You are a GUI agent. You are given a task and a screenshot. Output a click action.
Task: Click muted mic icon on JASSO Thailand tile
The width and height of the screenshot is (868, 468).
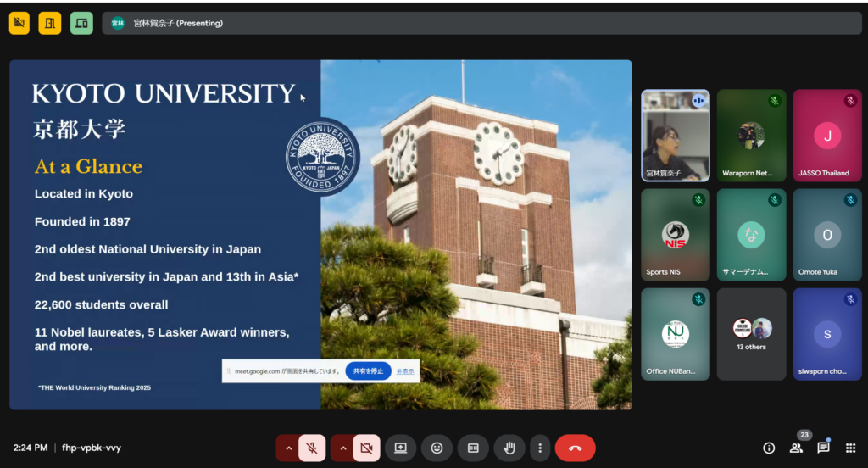click(851, 101)
